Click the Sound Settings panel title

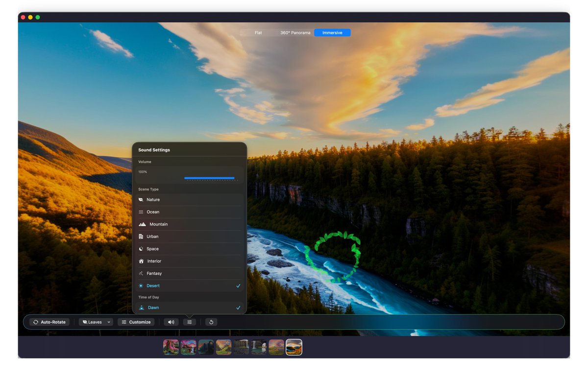pos(154,150)
